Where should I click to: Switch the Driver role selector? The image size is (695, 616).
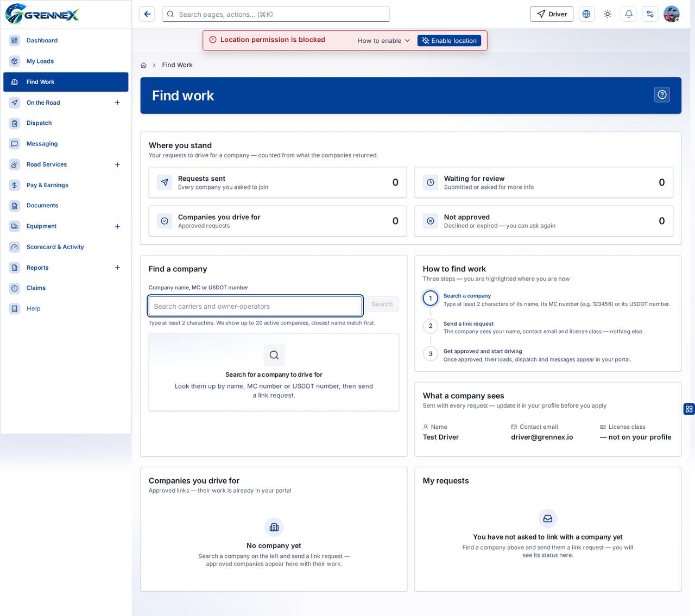[551, 14]
